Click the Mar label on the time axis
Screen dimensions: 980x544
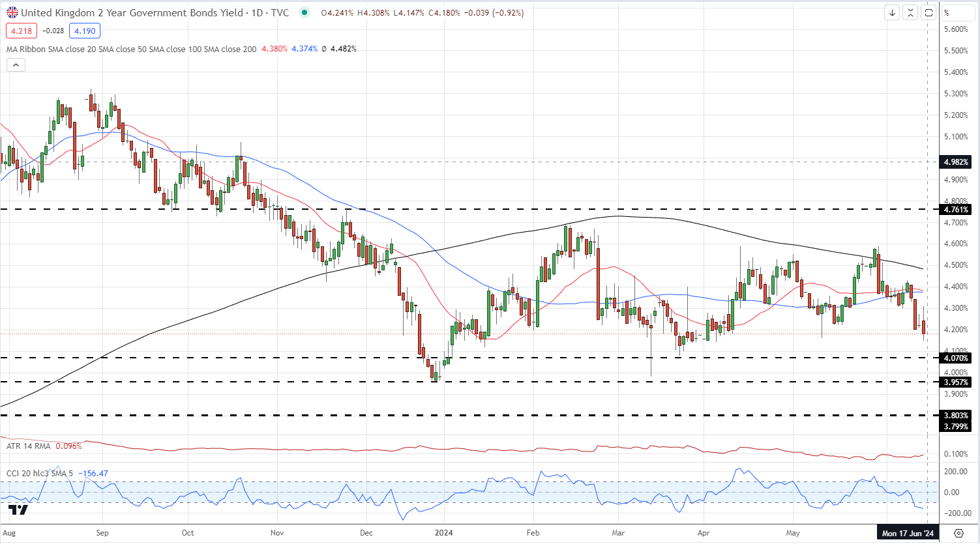point(618,532)
